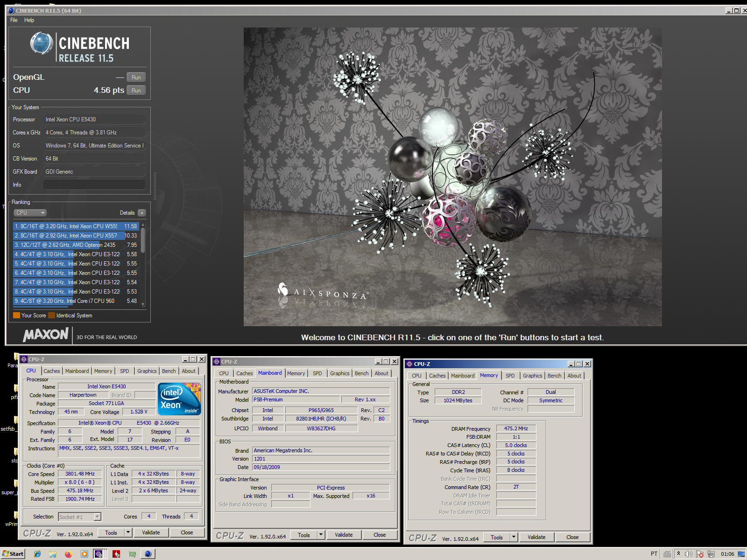Click the Cinebench title bar icon
747x560 pixels.
[11, 10]
